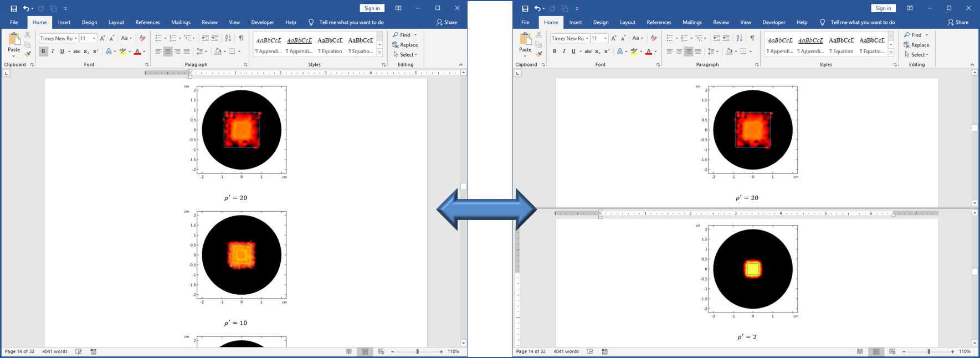Apply subscript in the left Word window
Viewport: 980px width, 358px height.
click(86, 52)
